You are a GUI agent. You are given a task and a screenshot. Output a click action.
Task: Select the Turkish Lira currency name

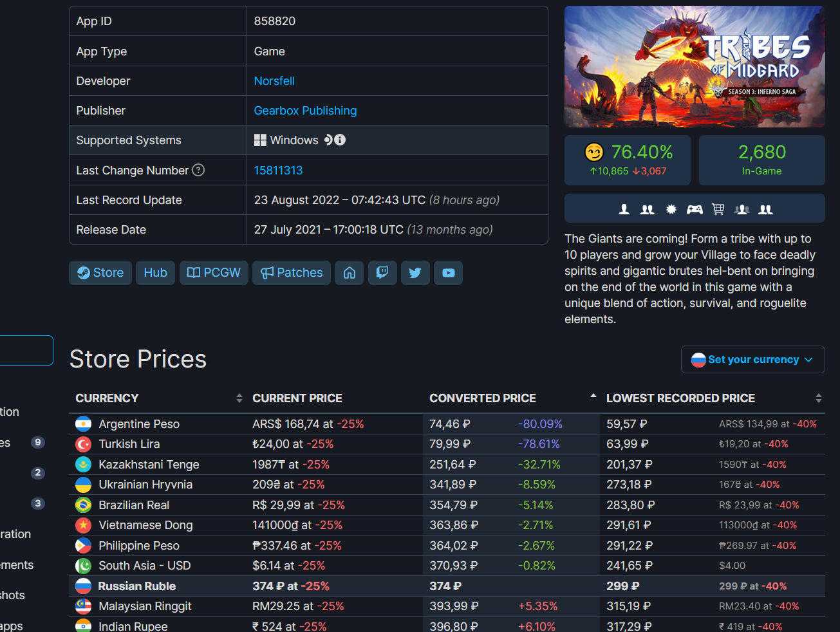click(x=129, y=444)
